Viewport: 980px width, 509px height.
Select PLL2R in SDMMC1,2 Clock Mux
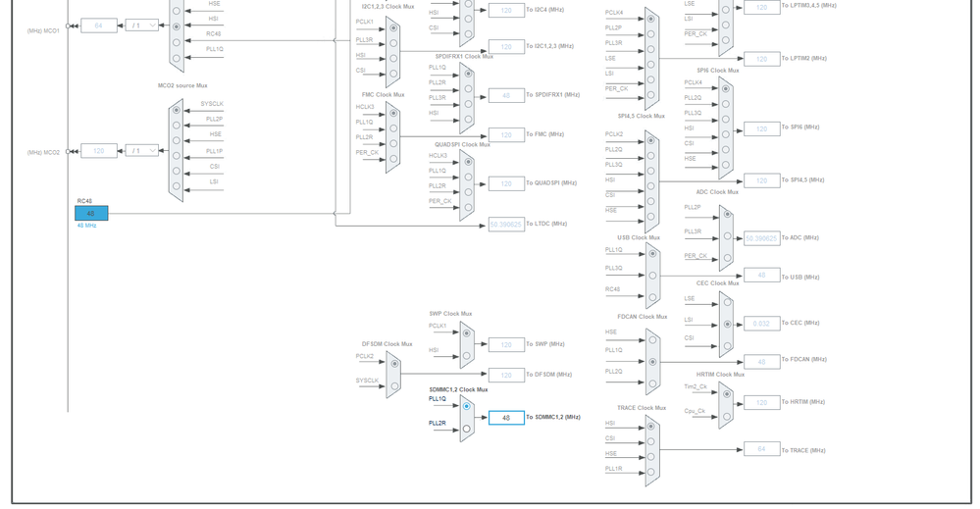466,429
